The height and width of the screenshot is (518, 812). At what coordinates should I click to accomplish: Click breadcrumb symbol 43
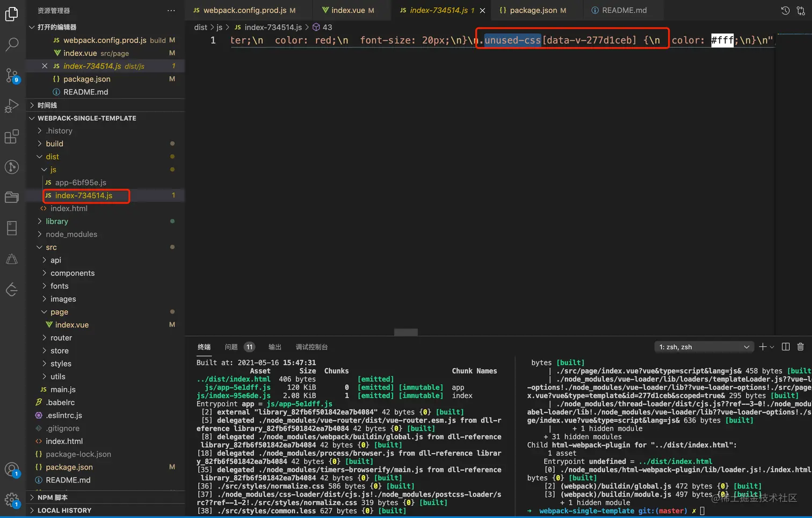(x=323, y=27)
